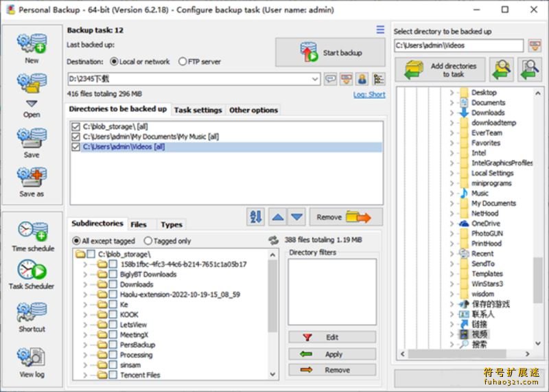The image size is (549, 392).
Task: Edit the directory filters
Action: coord(332,337)
